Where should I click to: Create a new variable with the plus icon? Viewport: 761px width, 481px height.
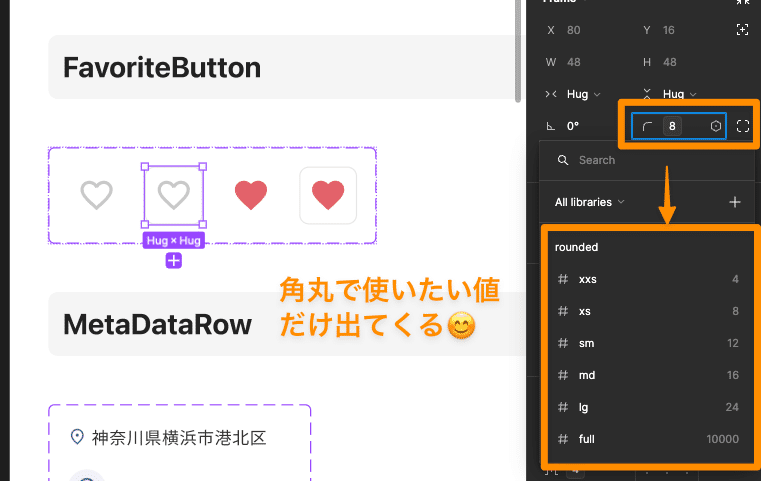(735, 202)
